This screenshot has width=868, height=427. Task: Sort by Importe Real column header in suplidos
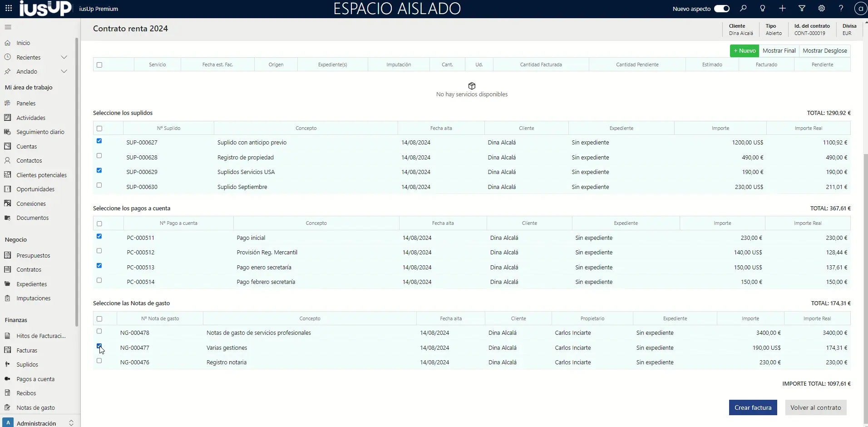[808, 128]
